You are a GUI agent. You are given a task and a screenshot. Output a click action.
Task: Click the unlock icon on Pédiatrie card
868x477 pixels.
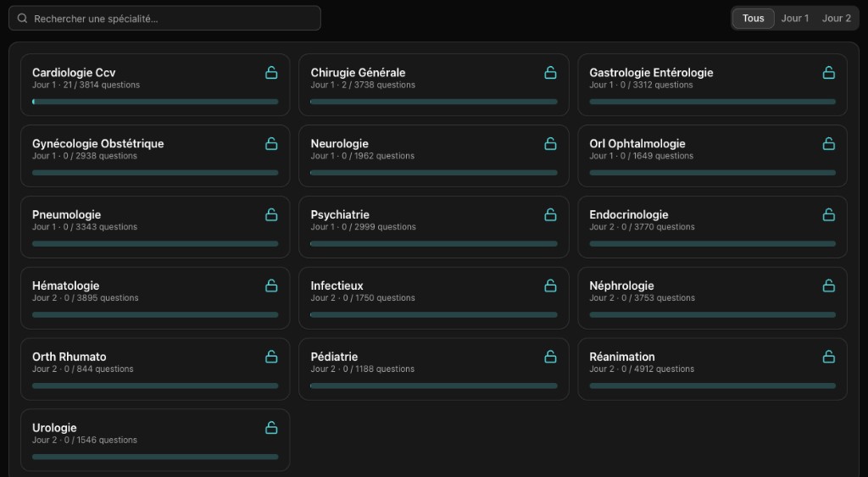550,357
